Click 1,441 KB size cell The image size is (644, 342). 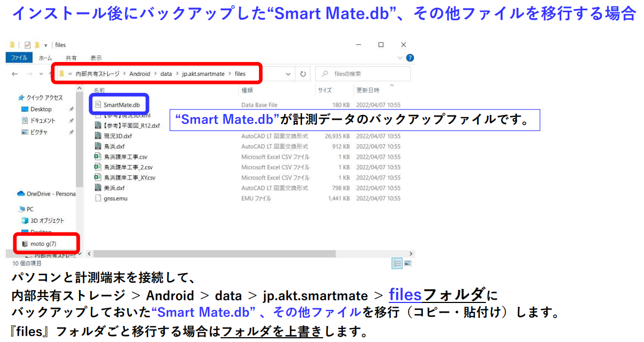pyautogui.click(x=339, y=198)
